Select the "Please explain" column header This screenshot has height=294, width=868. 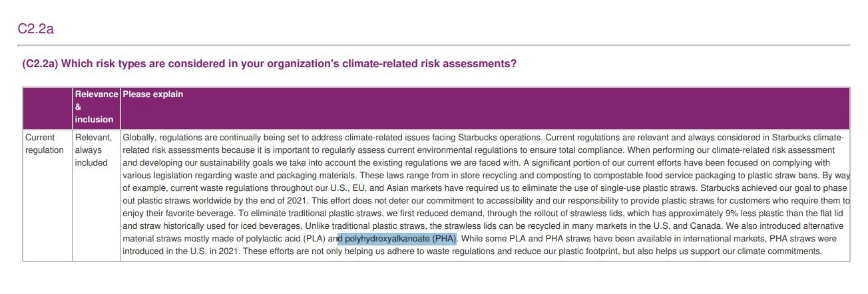point(152,94)
